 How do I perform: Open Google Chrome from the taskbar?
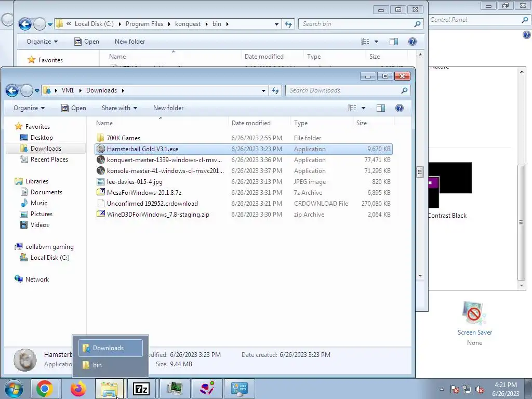click(45, 389)
